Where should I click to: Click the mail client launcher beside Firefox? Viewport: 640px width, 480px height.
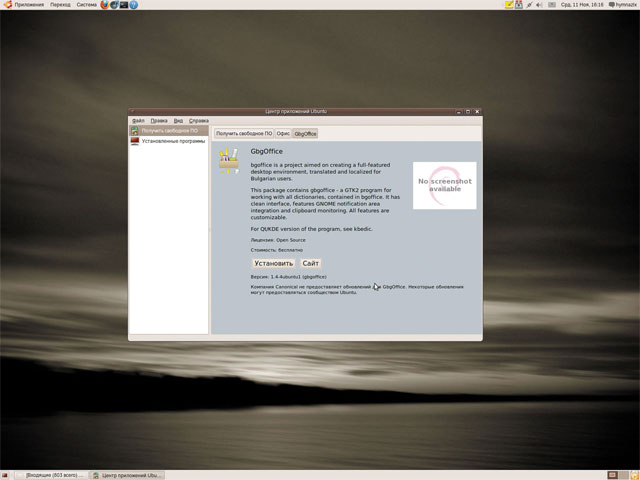point(114,5)
